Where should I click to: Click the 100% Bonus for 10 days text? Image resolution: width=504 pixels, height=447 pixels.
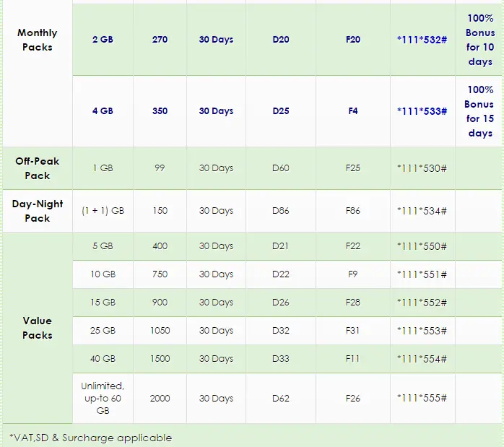(479, 40)
